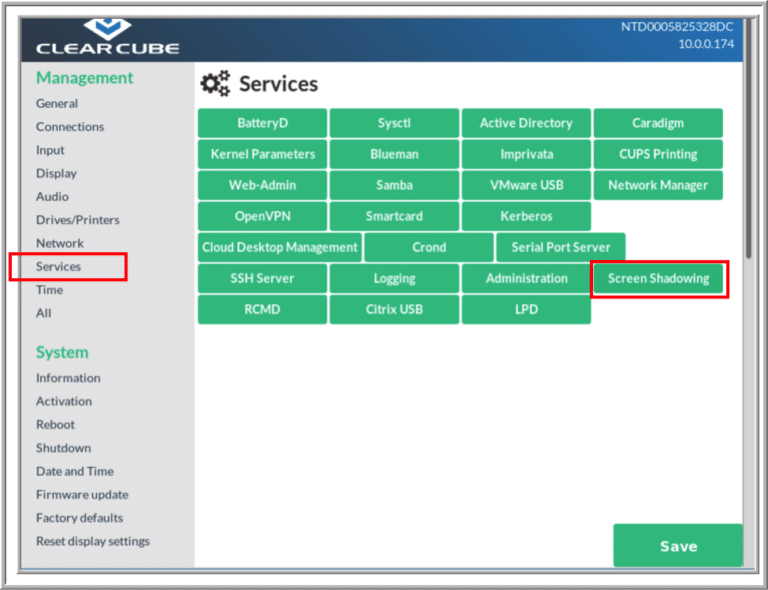Go to Network in Management menu
Screen dimensions: 768x590
tap(60, 243)
